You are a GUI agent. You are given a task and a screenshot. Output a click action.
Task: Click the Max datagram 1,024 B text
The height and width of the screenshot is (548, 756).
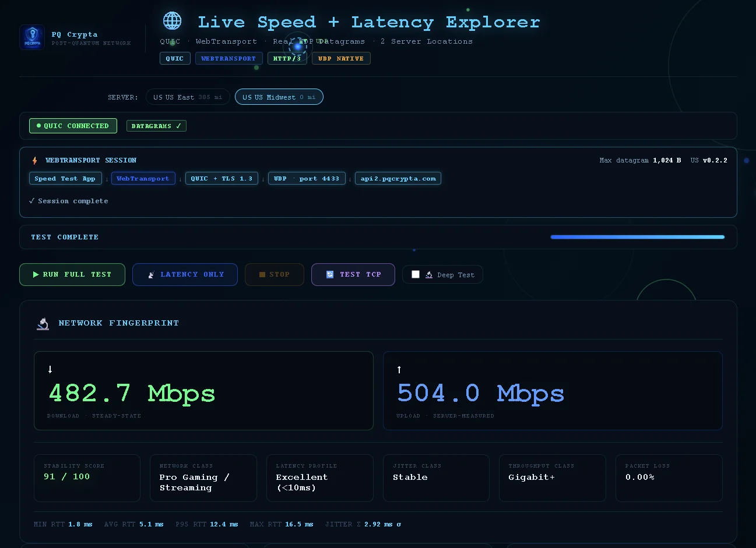coord(640,160)
